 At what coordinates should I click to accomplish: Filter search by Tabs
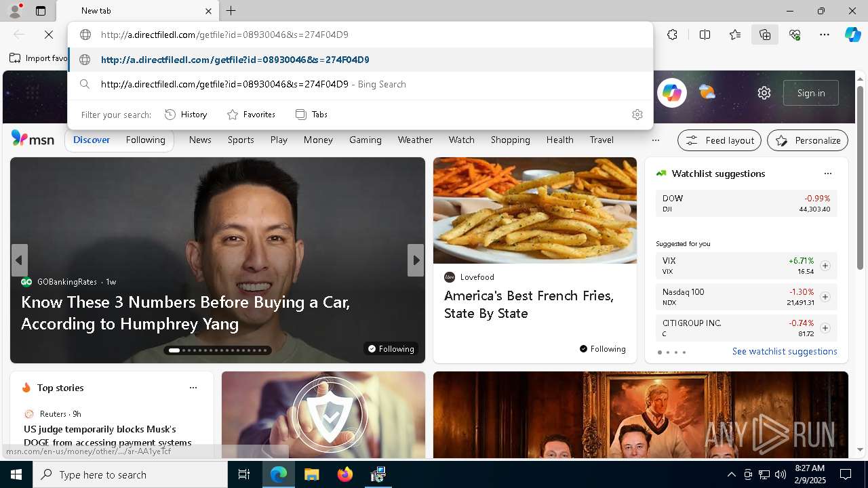[x=311, y=115]
